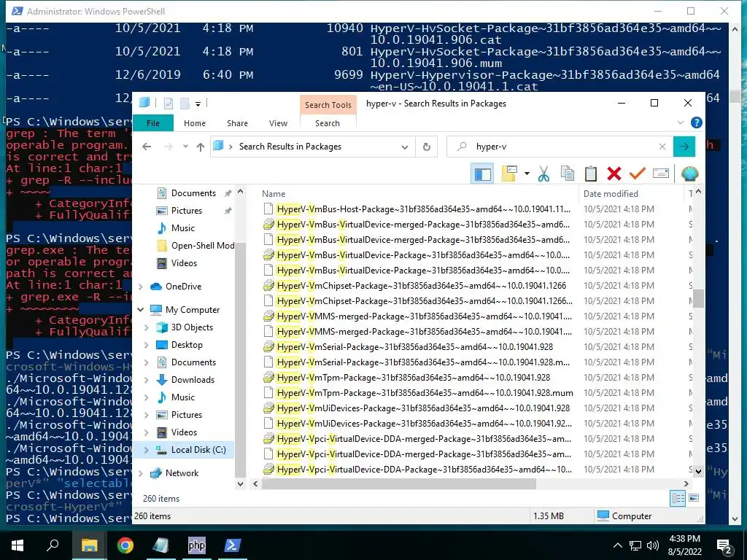Viewport: 747px width, 560px height.
Task: Click File Explorer taskbar icon
Action: pyautogui.click(x=90, y=545)
